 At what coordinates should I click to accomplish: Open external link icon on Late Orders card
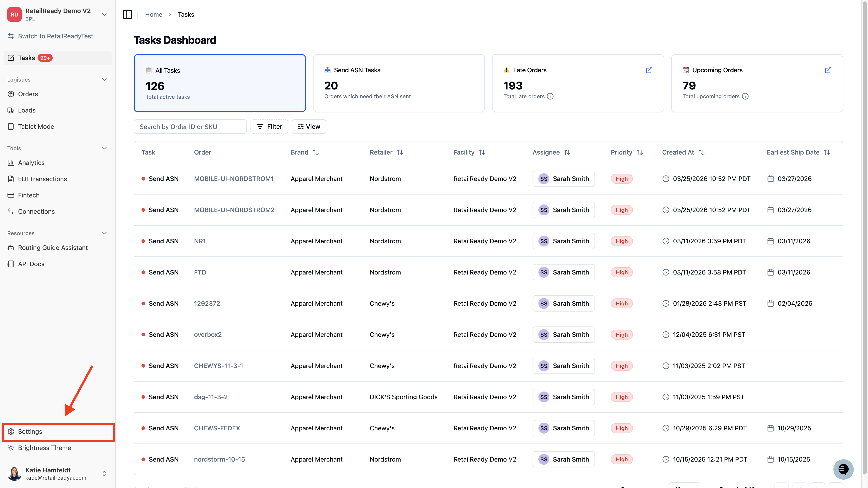coord(649,70)
